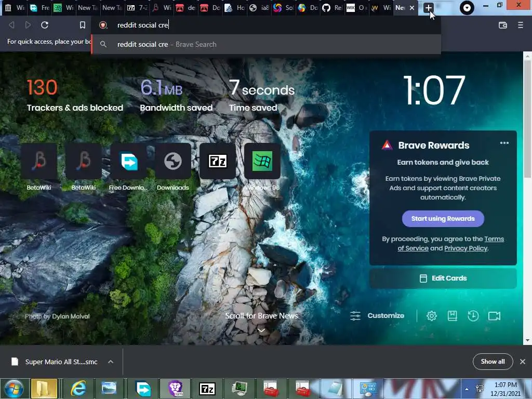Expand Brave News with the down chevron
532x399 pixels.
point(261,330)
